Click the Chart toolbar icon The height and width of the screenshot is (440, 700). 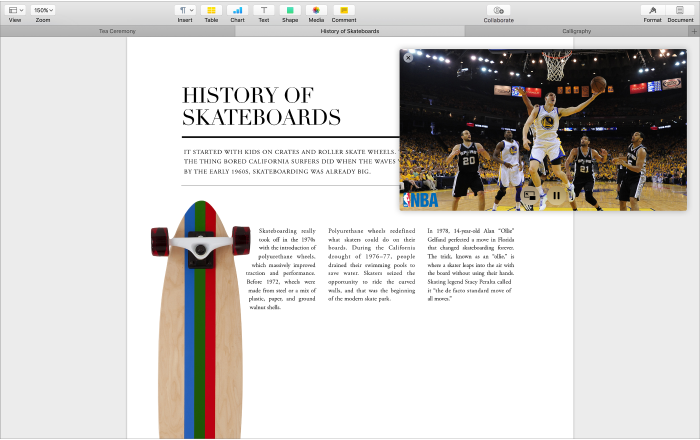click(237, 10)
